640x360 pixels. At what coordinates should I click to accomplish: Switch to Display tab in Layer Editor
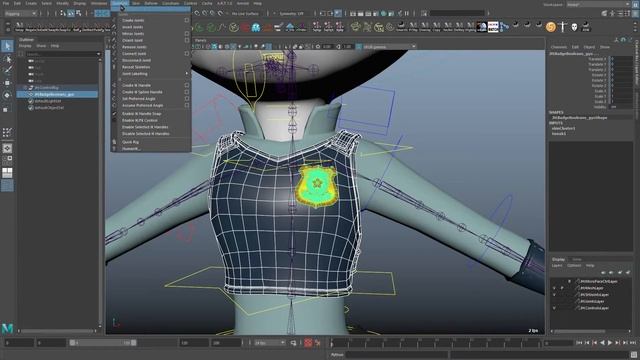pos(558,259)
